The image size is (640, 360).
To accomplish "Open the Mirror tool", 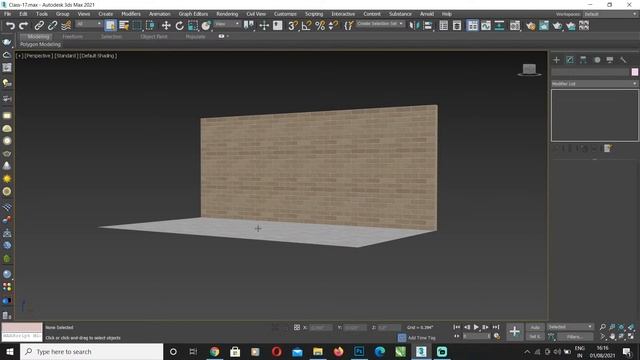I will (x=414, y=26).
